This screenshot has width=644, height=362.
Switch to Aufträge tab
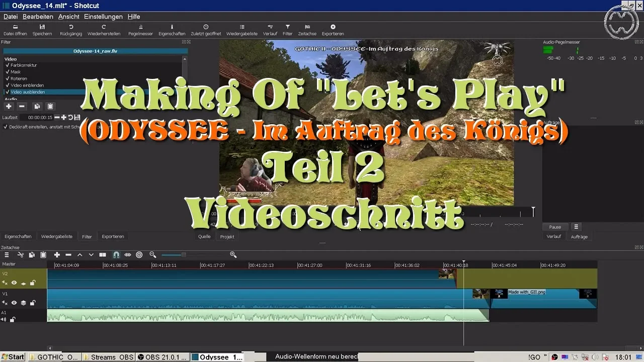579,236
